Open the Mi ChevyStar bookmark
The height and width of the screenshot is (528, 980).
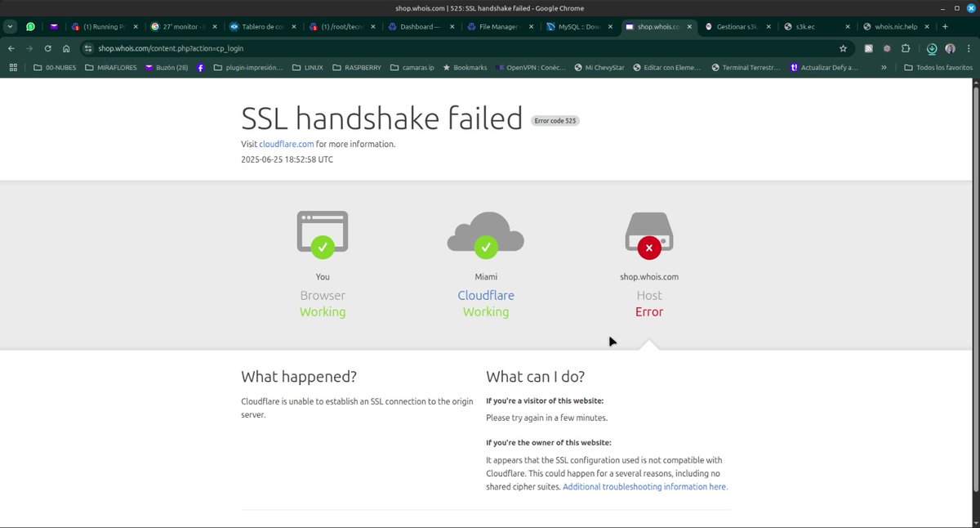click(x=599, y=68)
